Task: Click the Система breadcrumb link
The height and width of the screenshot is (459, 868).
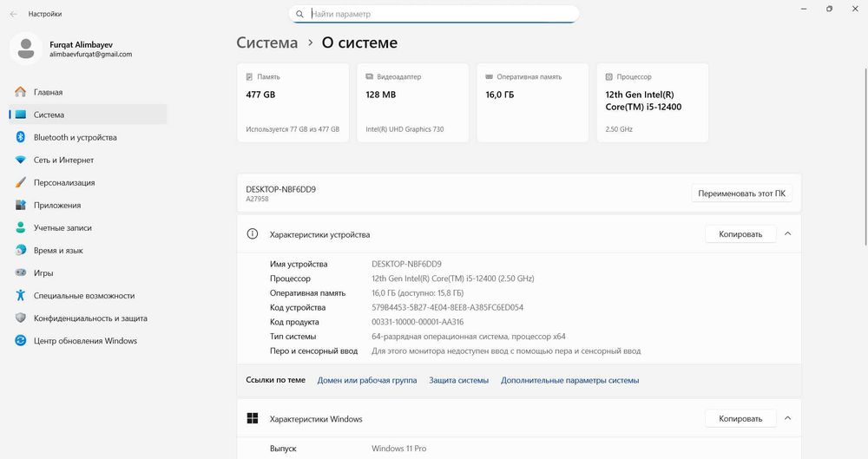Action: click(266, 43)
